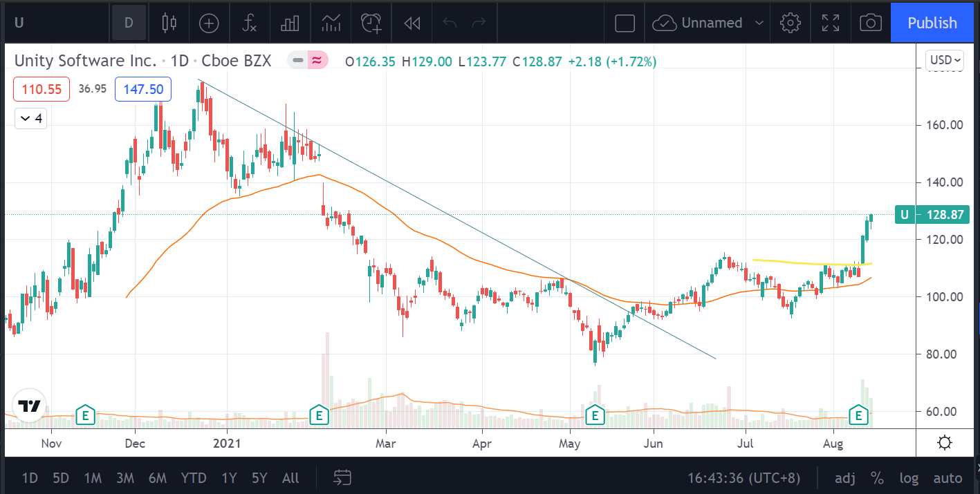Open the Unnamed layout dropdown
This screenshot has height=494, width=980.
(x=759, y=23)
